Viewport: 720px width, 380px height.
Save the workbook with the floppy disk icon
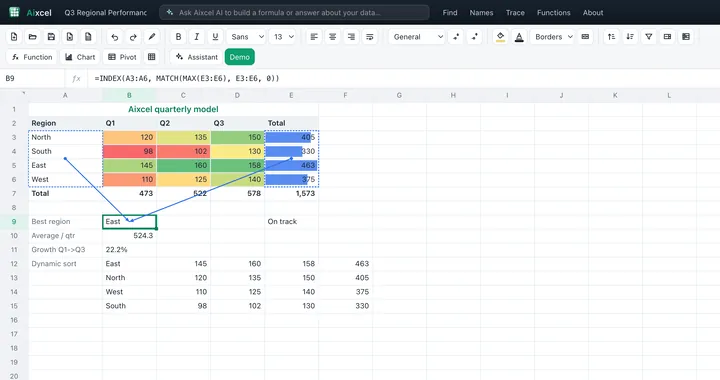tap(51, 37)
